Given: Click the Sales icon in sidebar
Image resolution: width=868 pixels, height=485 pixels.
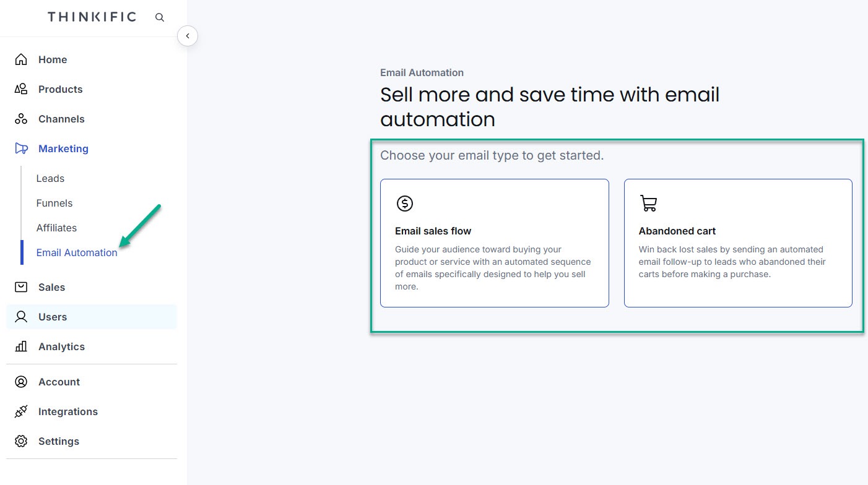Looking at the screenshot, I should pos(21,287).
